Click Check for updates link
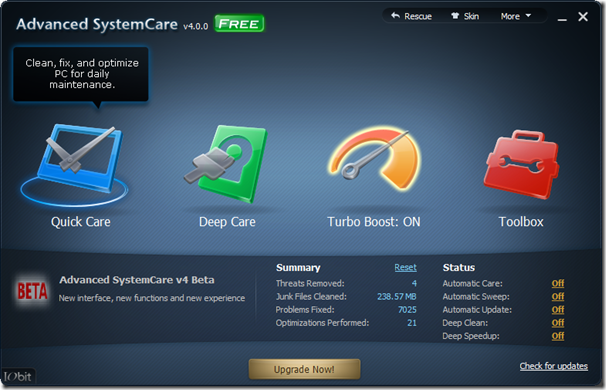 553,366
